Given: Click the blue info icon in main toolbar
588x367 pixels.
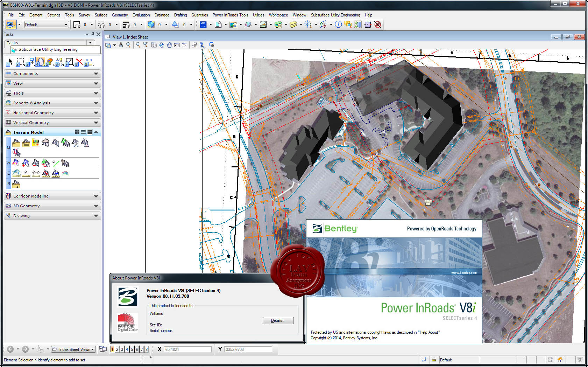Looking at the screenshot, I should tap(338, 25).
